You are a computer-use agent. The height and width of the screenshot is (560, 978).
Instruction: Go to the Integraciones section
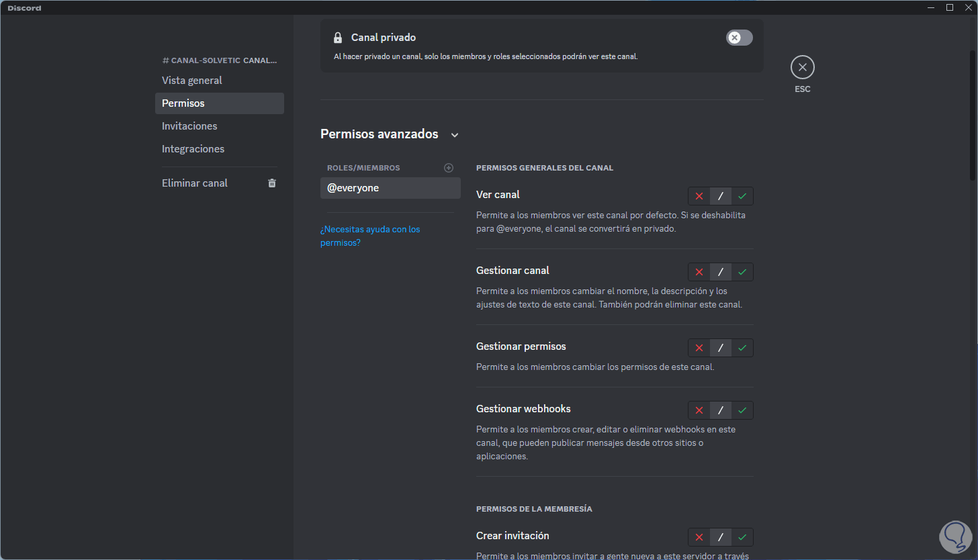click(x=193, y=149)
